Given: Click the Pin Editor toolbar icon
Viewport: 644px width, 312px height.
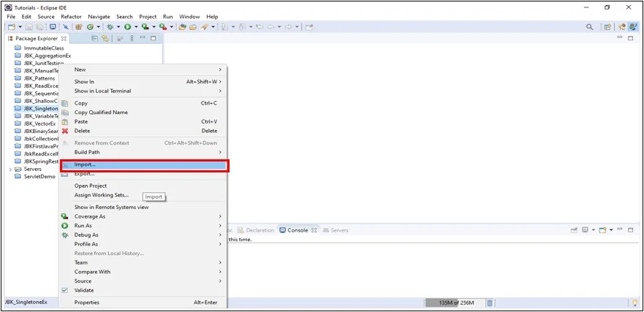Looking at the screenshot, I should (309, 27).
